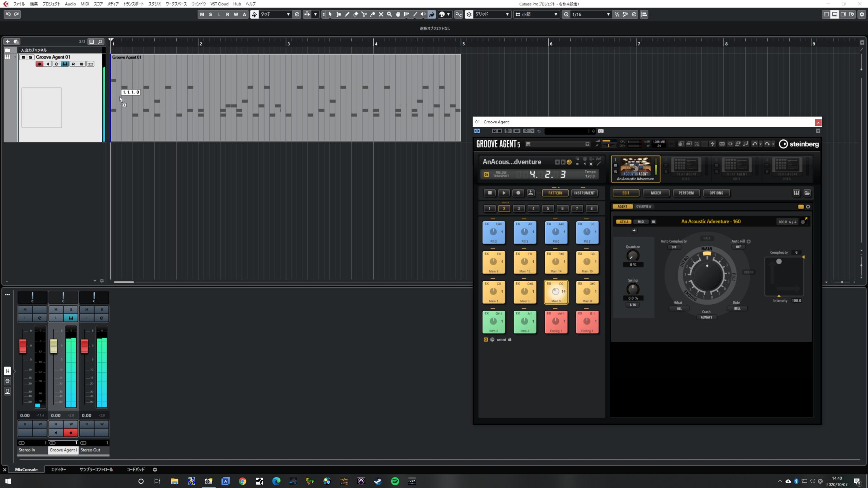Mute the Groove Agent 01 track
868x488 pixels.
click(x=23, y=57)
